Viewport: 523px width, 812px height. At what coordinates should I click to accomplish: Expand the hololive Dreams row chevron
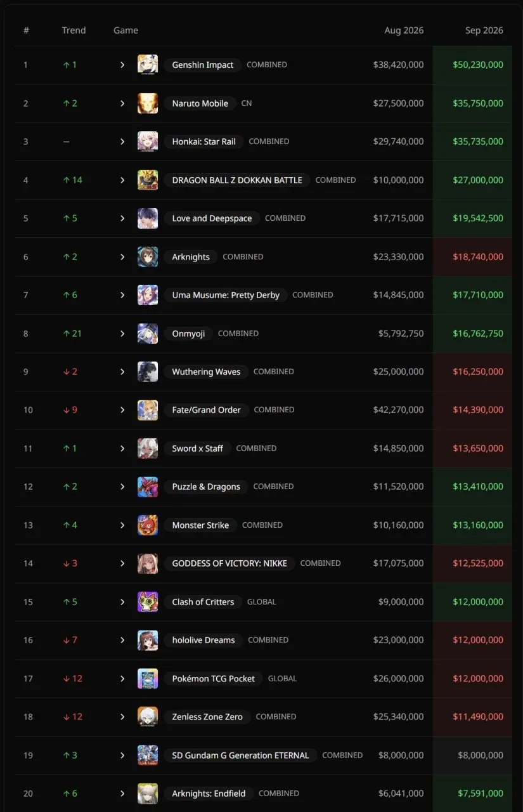(x=122, y=640)
